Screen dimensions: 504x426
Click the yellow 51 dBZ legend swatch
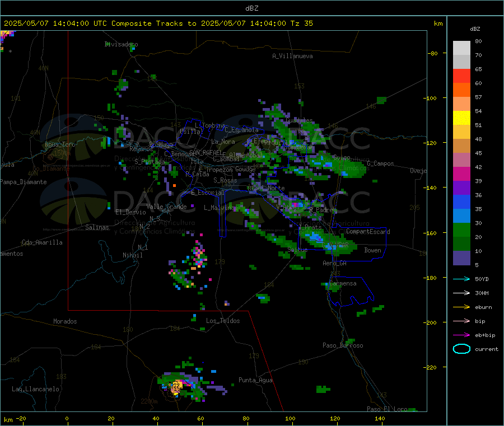point(461,118)
